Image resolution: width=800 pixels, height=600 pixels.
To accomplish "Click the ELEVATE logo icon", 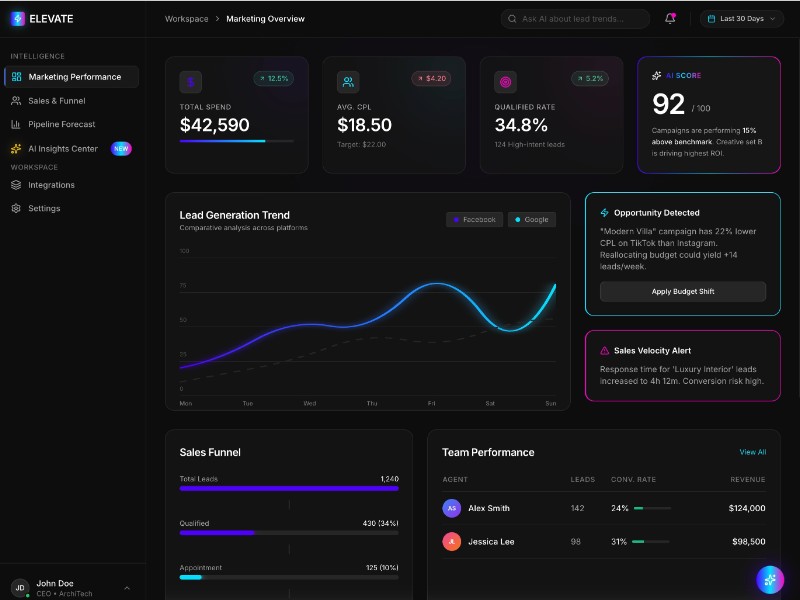I will pos(17,18).
